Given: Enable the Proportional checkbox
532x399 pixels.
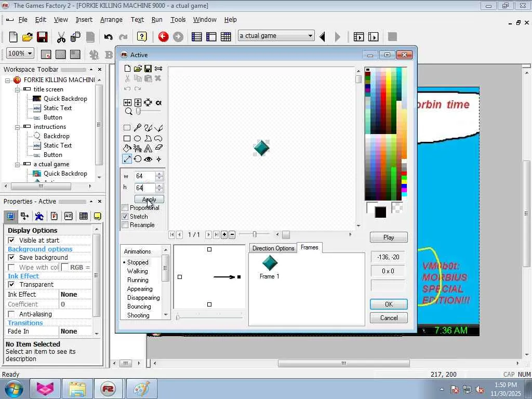Looking at the screenshot, I should click(125, 208).
